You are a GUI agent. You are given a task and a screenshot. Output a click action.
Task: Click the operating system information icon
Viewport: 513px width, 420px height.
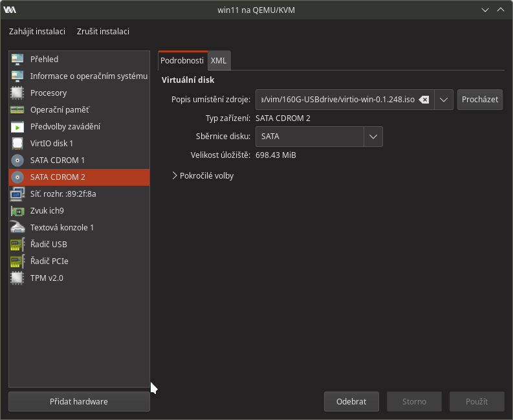coord(17,76)
